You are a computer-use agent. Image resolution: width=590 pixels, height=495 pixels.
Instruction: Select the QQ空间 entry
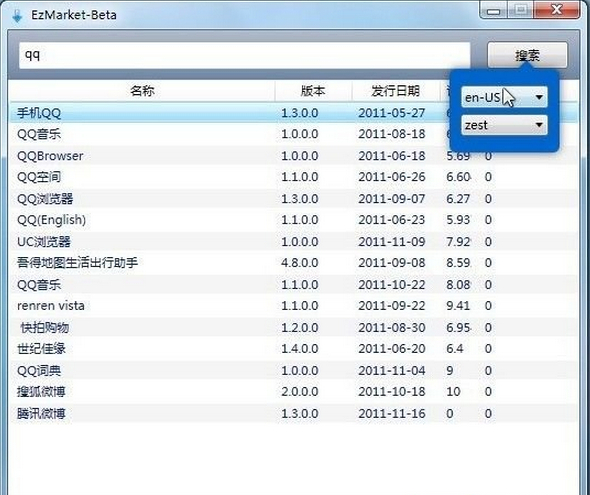pyautogui.click(x=293, y=177)
